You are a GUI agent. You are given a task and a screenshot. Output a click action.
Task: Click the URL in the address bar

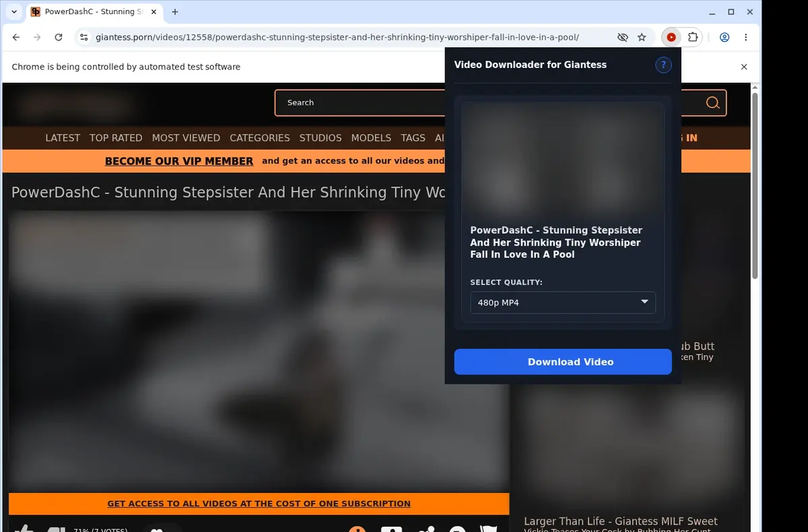[337, 38]
